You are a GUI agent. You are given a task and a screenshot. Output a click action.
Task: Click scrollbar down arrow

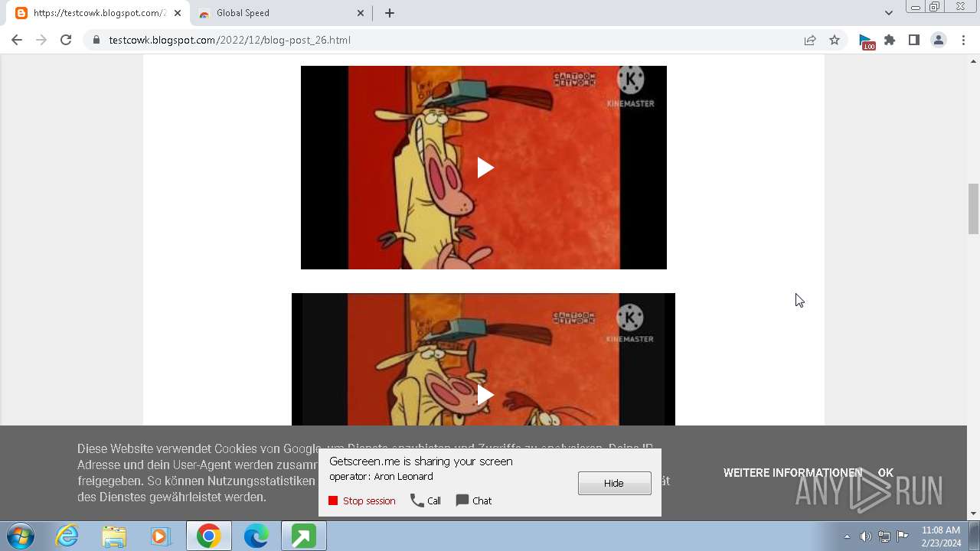click(973, 514)
